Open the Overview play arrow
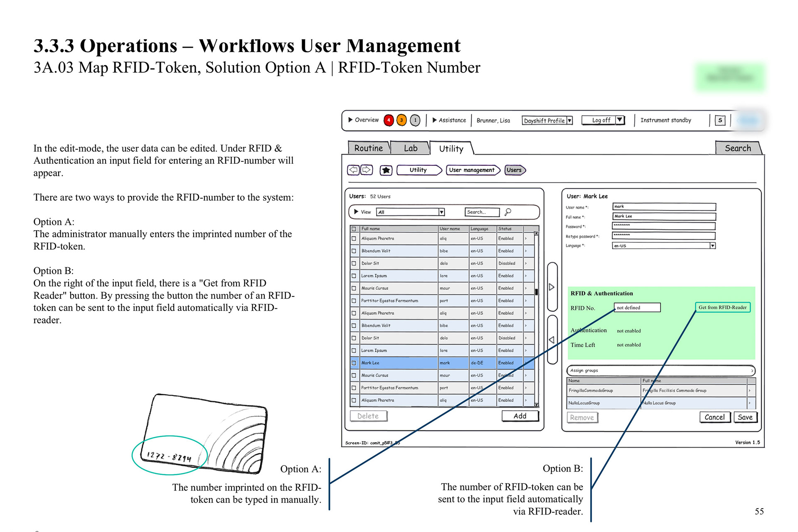This screenshot has width=798, height=532. [x=350, y=120]
